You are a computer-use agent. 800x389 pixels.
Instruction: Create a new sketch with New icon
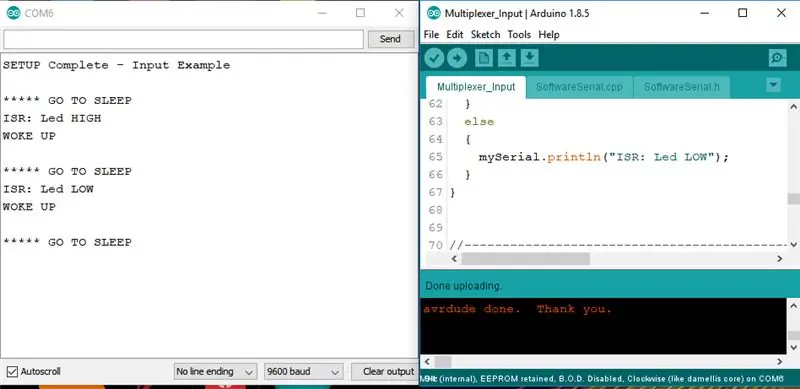(483, 58)
